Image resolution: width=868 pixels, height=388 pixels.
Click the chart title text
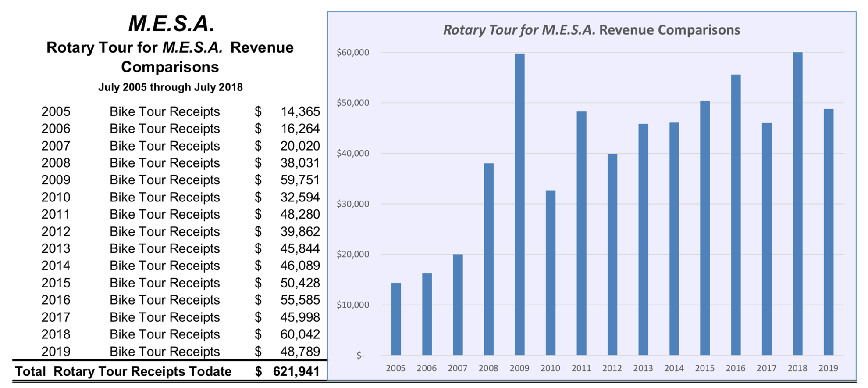coord(591,30)
